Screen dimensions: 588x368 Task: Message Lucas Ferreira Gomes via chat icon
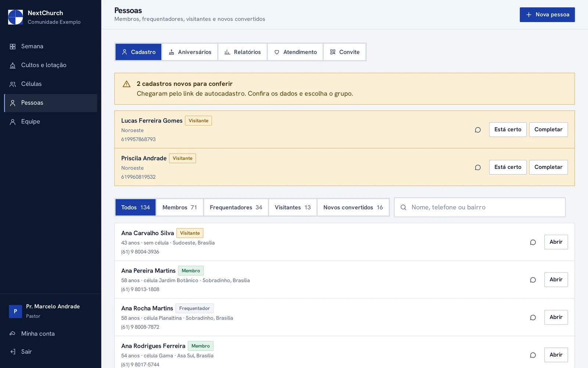(478, 130)
